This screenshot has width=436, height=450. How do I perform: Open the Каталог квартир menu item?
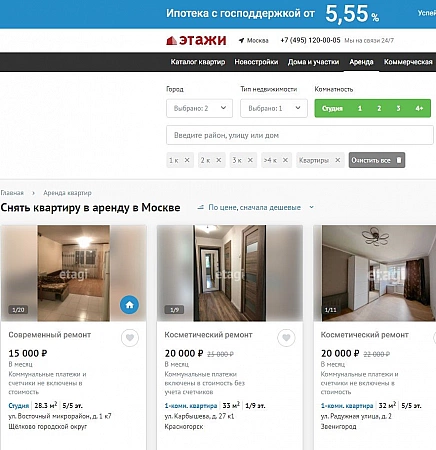198,62
